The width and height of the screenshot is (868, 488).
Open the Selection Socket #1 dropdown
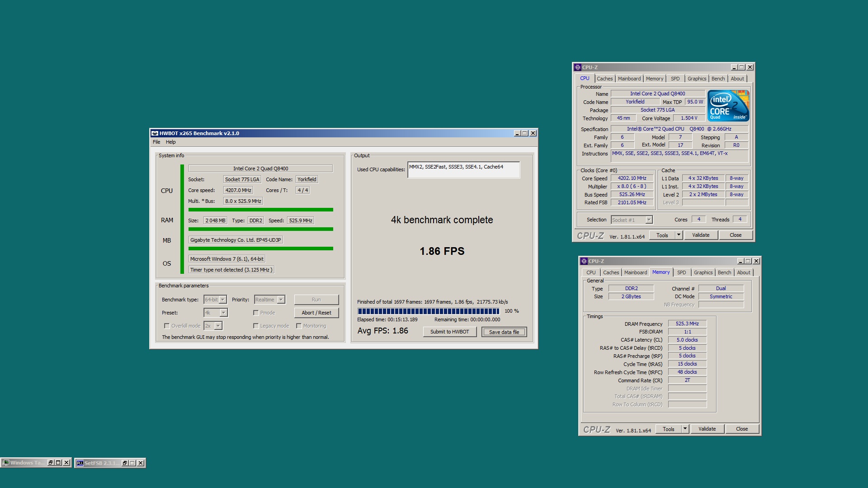649,220
